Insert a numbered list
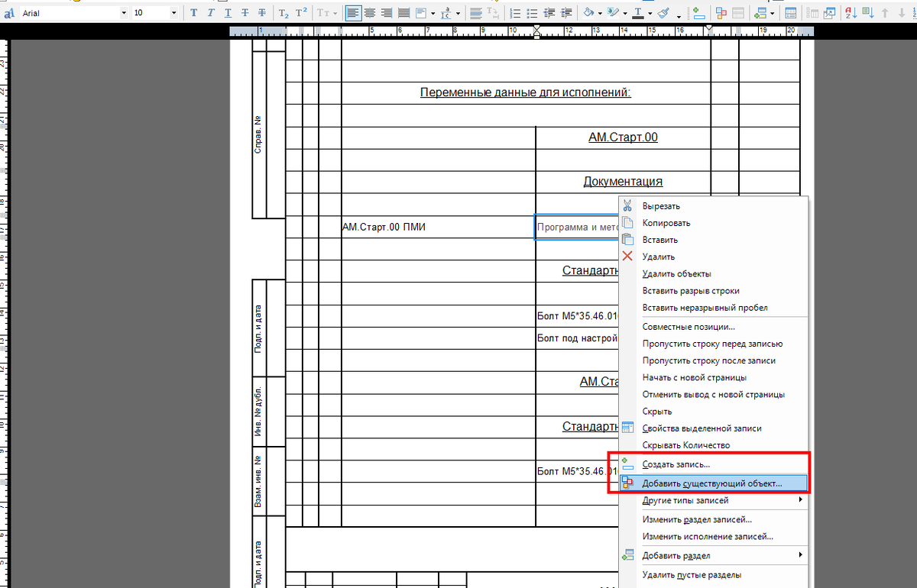Viewport: 917px width, 588px height. [515, 13]
